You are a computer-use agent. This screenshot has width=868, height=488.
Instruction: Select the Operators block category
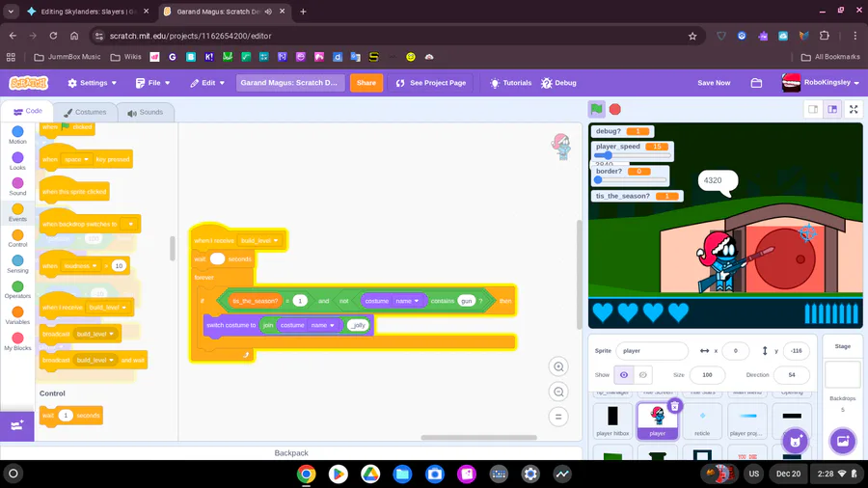tap(17, 289)
